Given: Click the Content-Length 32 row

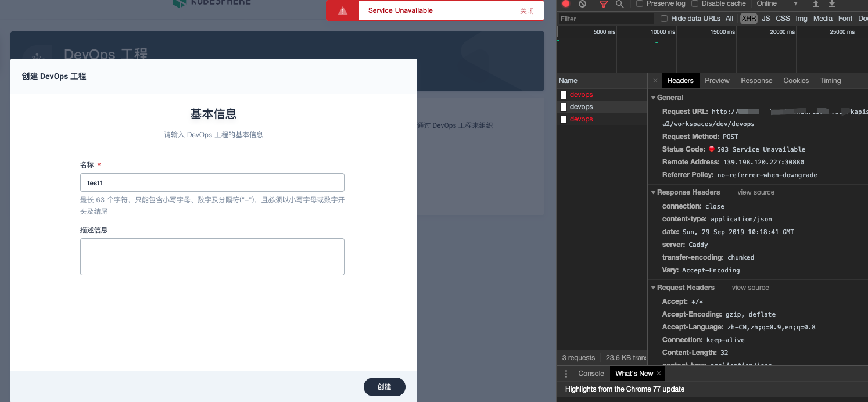Looking at the screenshot, I should click(x=695, y=353).
